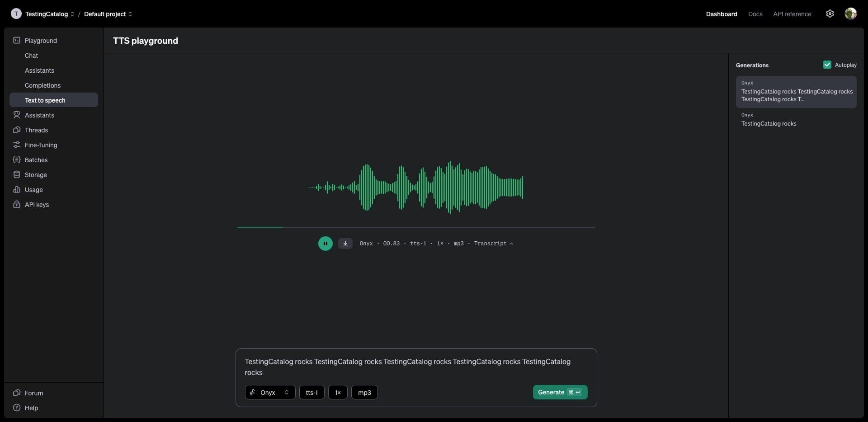The height and width of the screenshot is (422, 868).
Task: Pause the audio playback
Action: (325, 244)
